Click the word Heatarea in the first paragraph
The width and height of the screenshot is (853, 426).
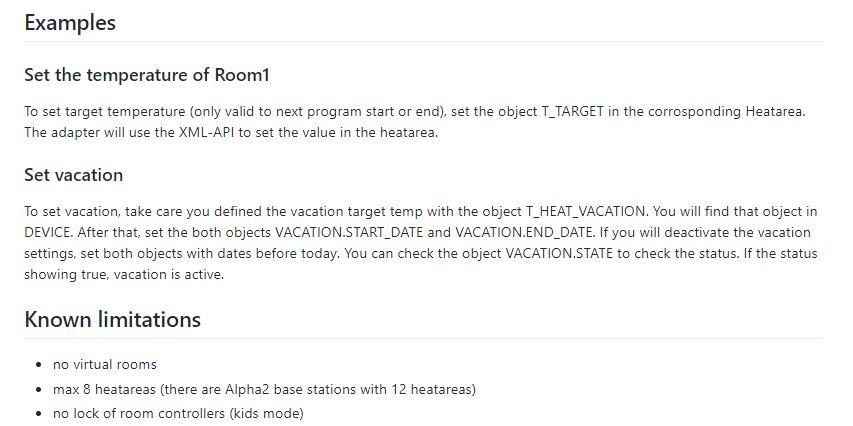pos(774,112)
